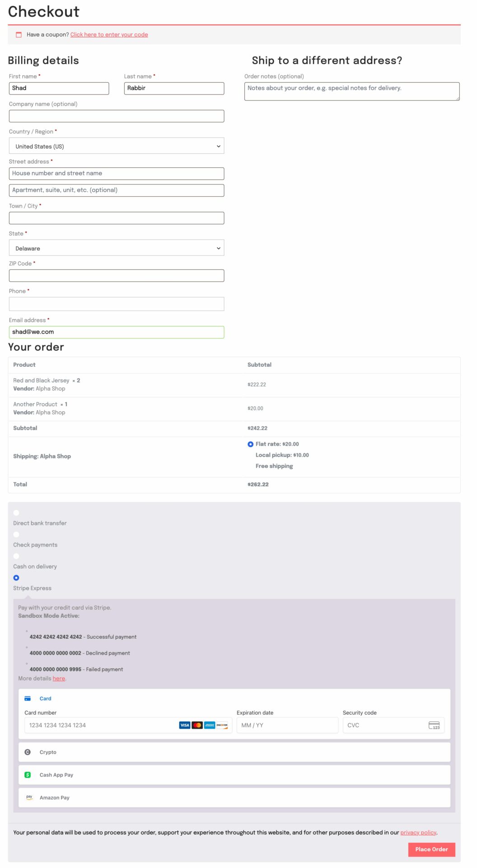Select the Check payments radio button

(16, 534)
